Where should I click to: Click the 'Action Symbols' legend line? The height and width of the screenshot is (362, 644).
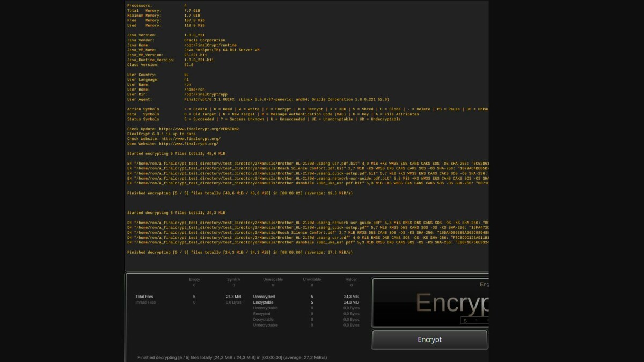[308, 109]
